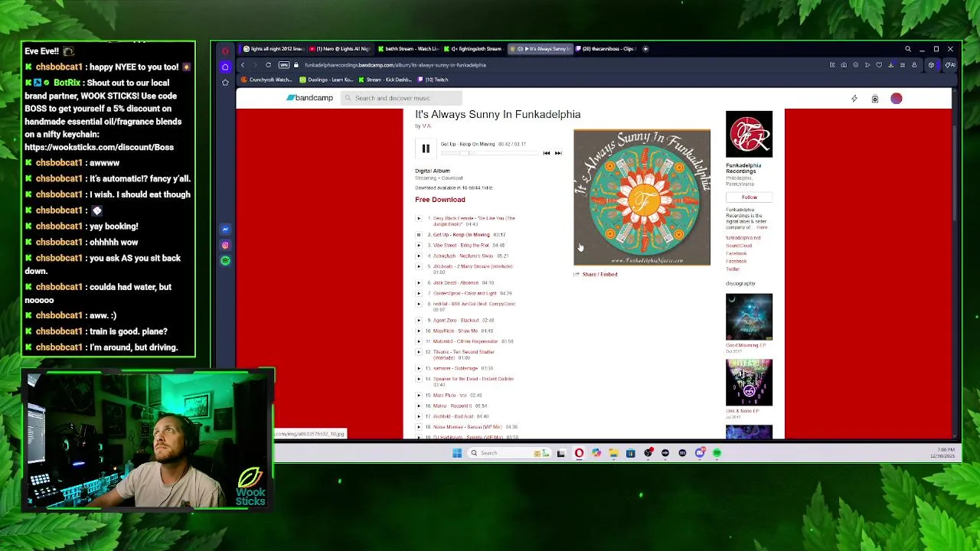Open the Bandcamp feed lightning icon
Image resolution: width=980 pixels, height=551 pixels.
pos(854,99)
